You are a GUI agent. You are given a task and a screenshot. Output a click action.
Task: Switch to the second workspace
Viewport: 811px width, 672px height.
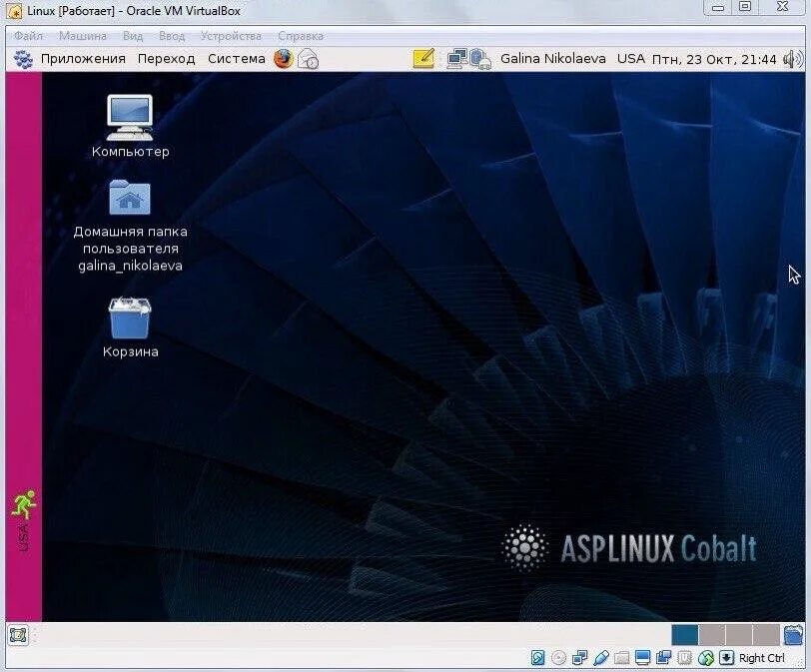712,635
